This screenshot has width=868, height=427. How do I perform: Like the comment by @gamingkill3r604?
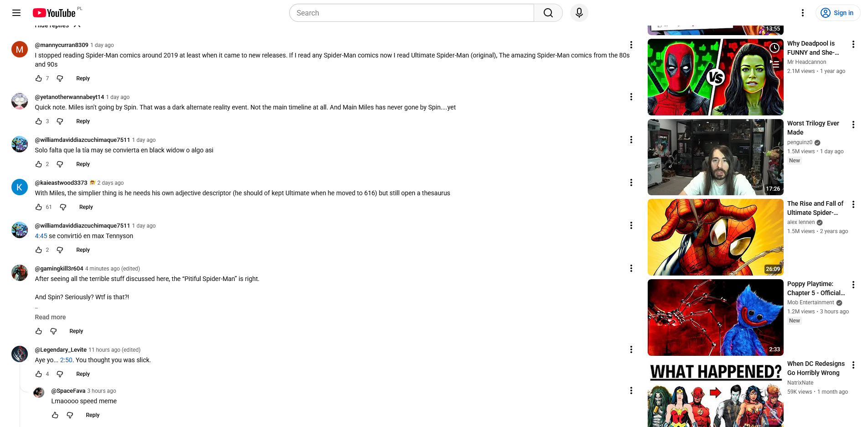pyautogui.click(x=39, y=331)
